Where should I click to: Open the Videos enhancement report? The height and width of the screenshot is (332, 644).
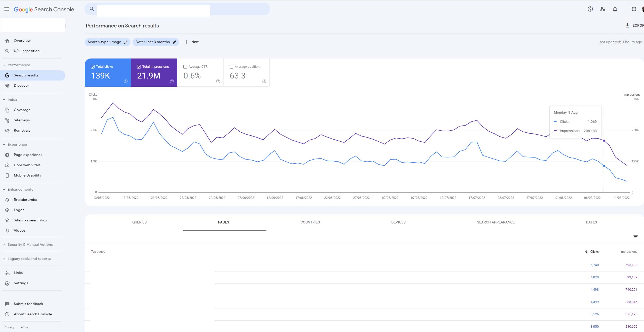point(20,231)
